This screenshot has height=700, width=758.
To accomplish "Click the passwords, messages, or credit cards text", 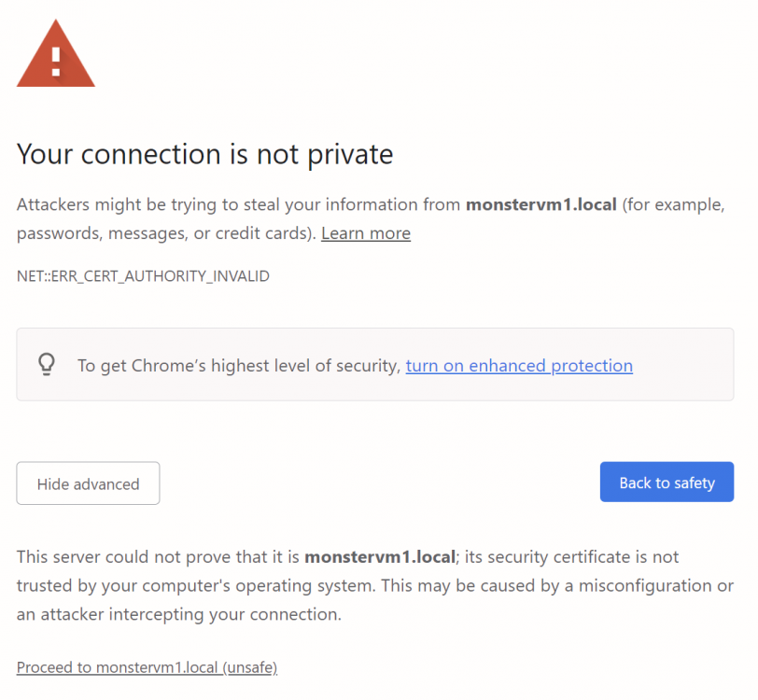I will [166, 233].
